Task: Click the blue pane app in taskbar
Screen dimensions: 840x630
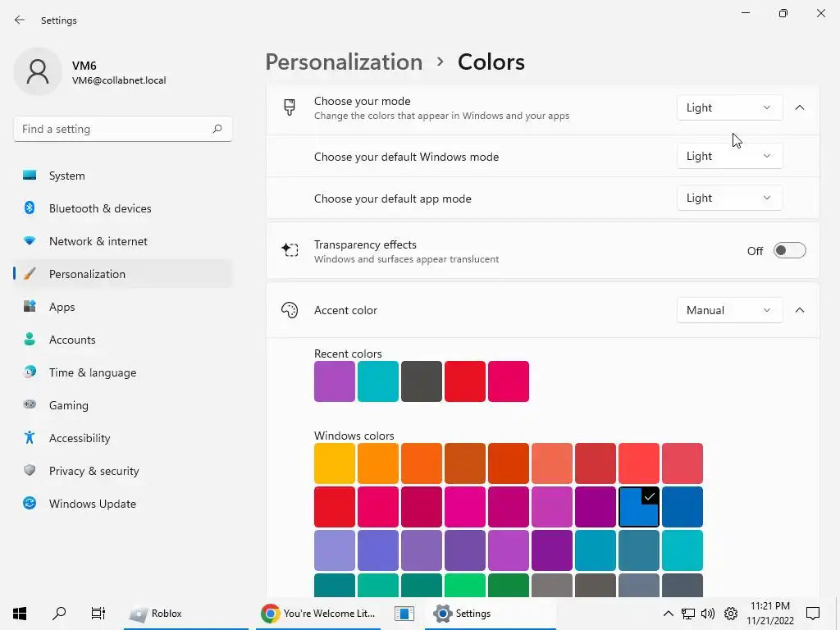Action: coord(404,614)
